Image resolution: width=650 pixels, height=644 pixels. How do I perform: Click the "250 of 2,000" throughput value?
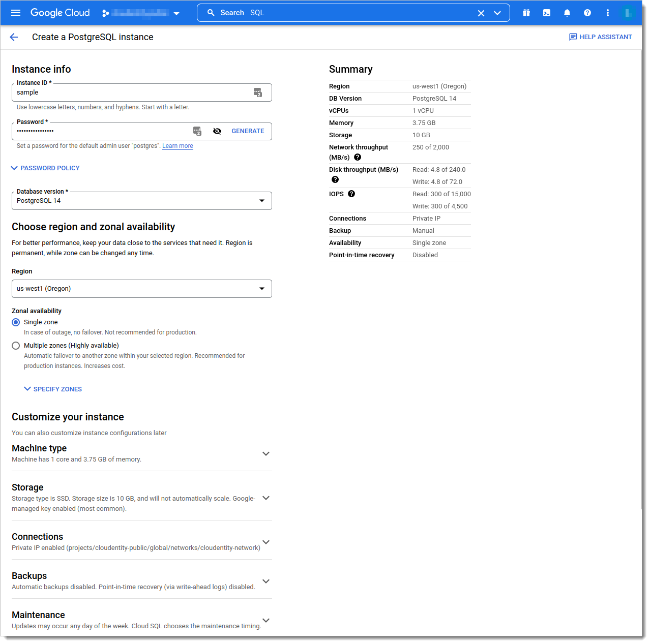431,147
